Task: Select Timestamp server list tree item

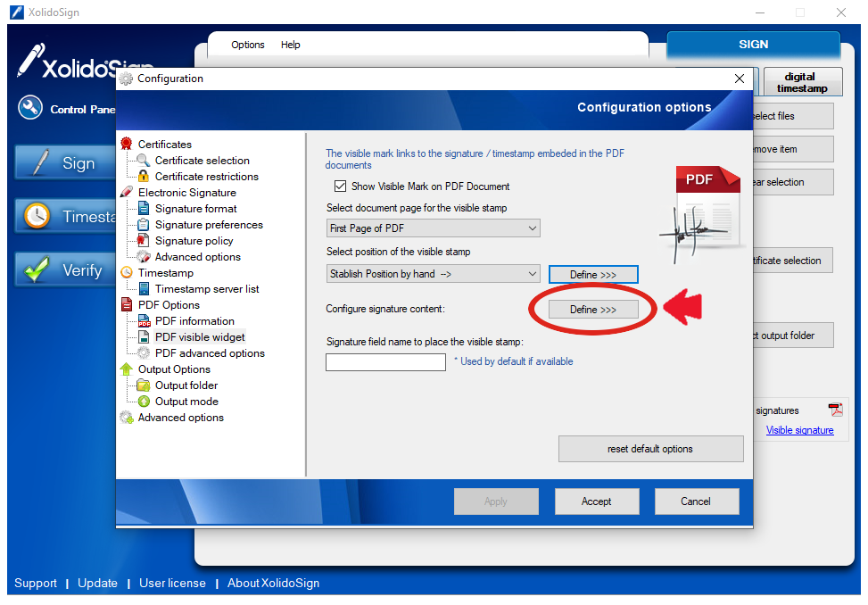Action: [x=206, y=288]
